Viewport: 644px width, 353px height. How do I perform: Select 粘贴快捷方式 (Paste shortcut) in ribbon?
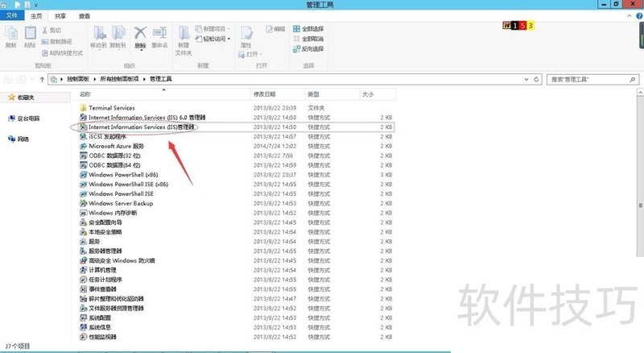pyautogui.click(x=63, y=53)
